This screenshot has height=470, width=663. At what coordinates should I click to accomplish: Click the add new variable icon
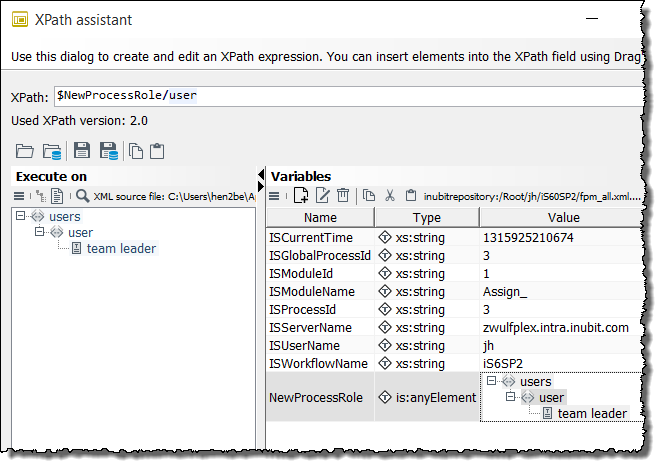300,196
